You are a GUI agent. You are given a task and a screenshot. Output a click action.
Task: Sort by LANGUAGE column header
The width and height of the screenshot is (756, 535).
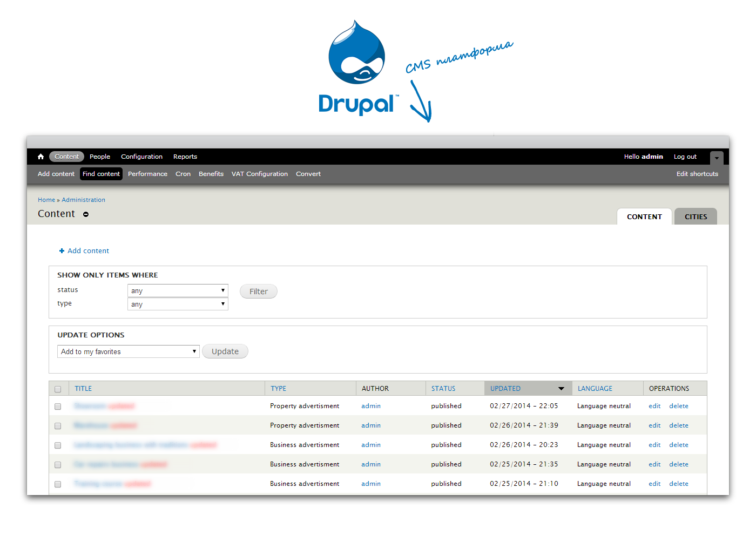[x=595, y=389]
